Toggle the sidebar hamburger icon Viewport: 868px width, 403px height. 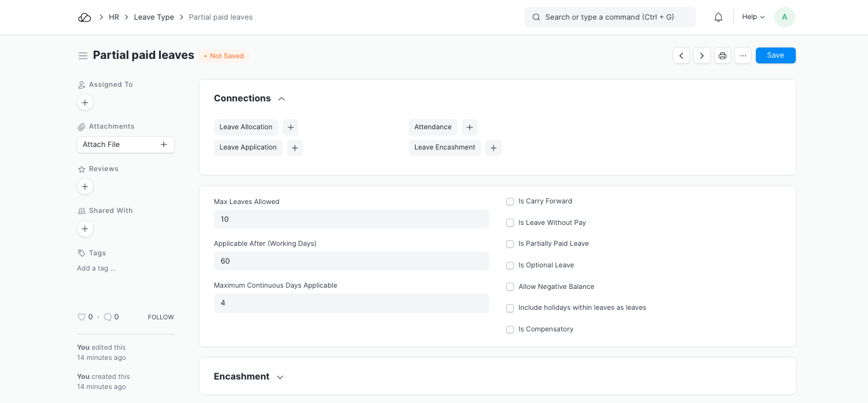tap(82, 56)
